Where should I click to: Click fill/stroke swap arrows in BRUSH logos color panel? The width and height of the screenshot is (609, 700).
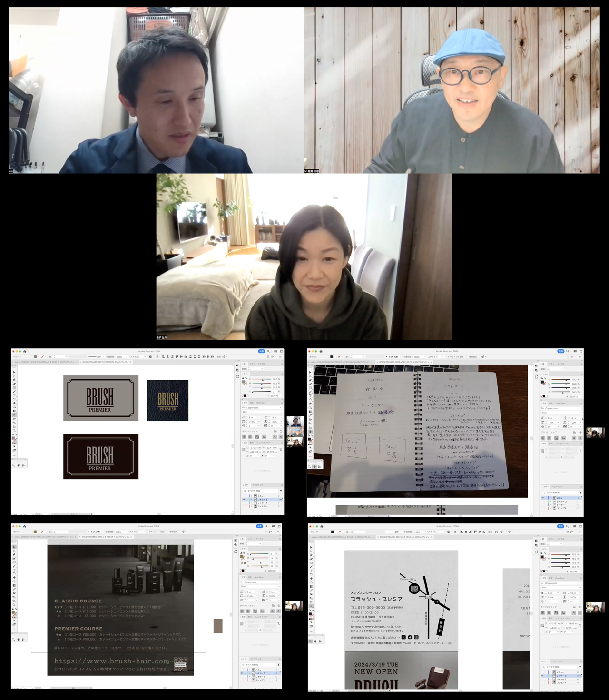pyautogui.click(x=246, y=378)
